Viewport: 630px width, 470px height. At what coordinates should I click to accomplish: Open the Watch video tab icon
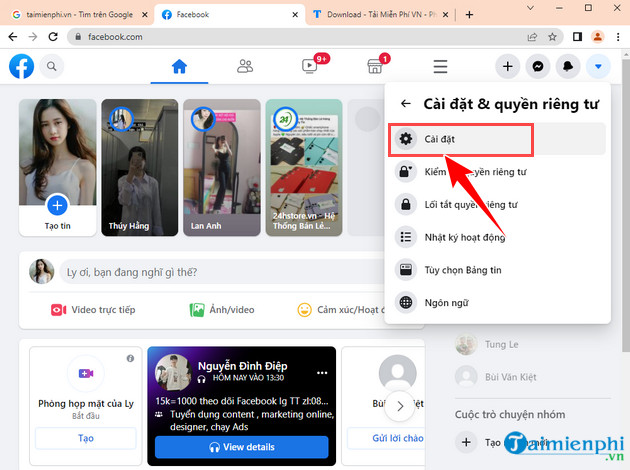pyautogui.click(x=310, y=66)
